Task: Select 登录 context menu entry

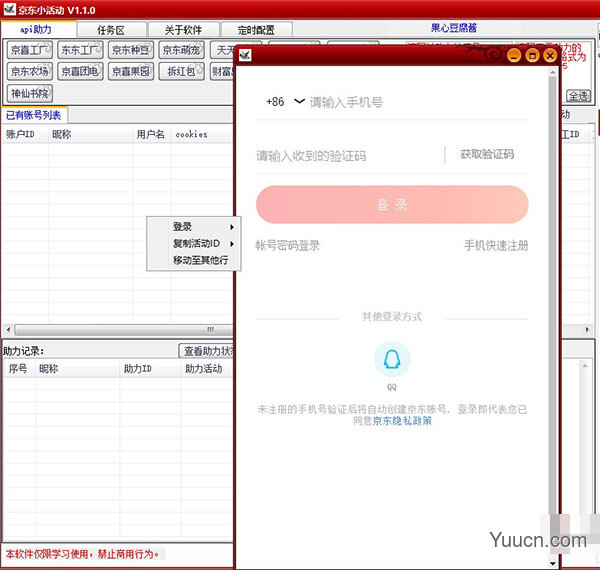Action: click(x=182, y=226)
